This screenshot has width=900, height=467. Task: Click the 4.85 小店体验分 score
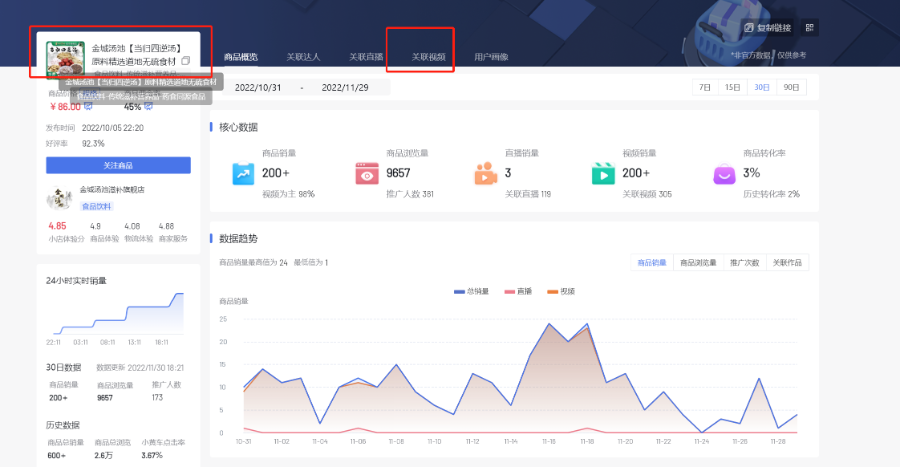coord(57,226)
